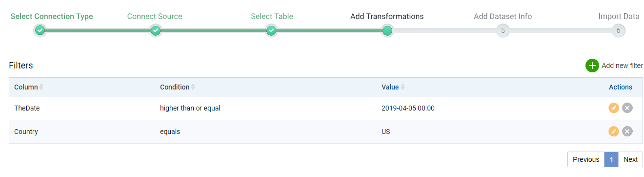The height and width of the screenshot is (177, 644).
Task: Delete the Country filter with X icon
Action: point(627,131)
